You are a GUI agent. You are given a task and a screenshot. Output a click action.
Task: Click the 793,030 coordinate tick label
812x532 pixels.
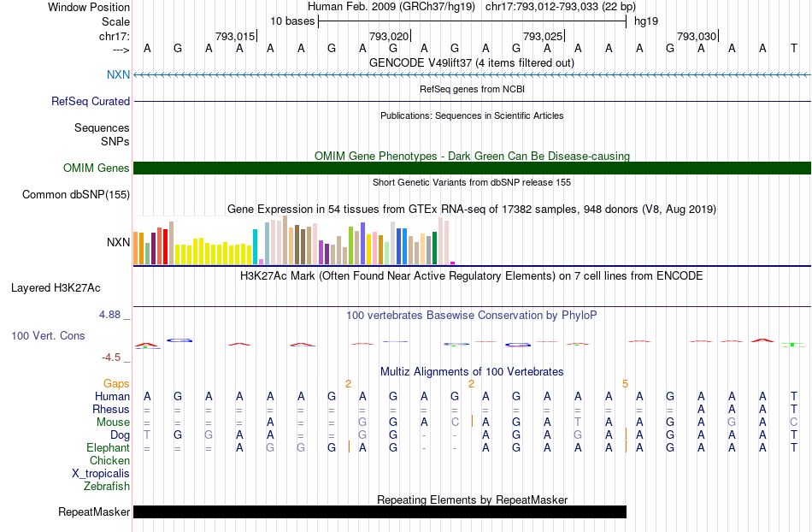[x=697, y=36]
